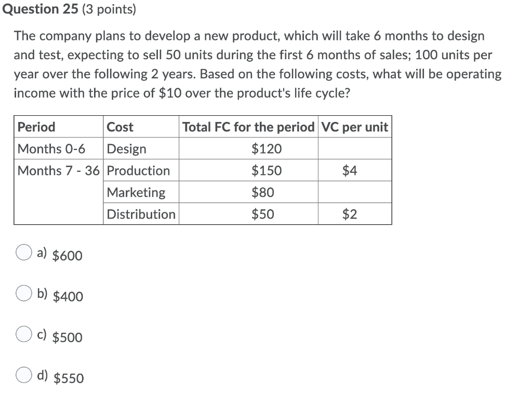
Task: Select the radio button for answer a) $600
Action: pos(23,252)
